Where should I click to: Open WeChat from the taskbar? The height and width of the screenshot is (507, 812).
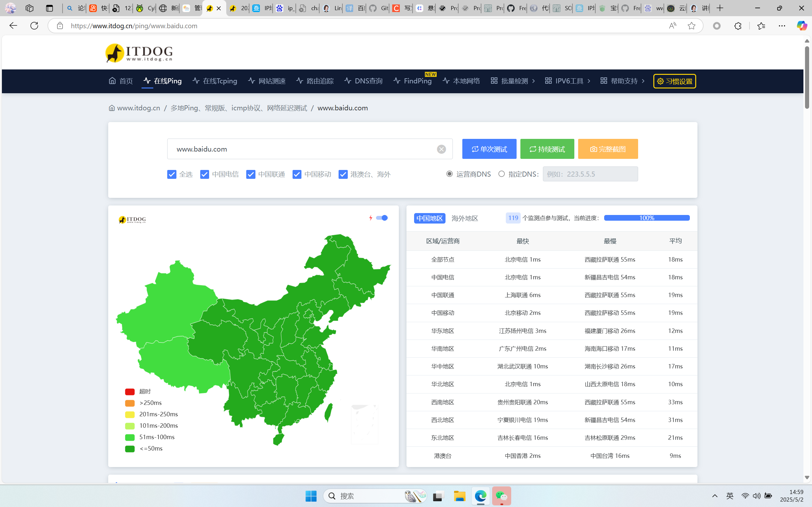click(x=501, y=496)
